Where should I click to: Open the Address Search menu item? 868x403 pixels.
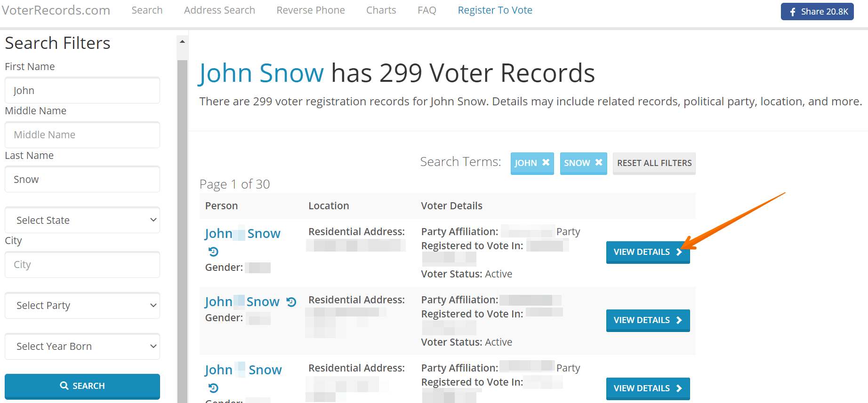pyautogui.click(x=219, y=10)
